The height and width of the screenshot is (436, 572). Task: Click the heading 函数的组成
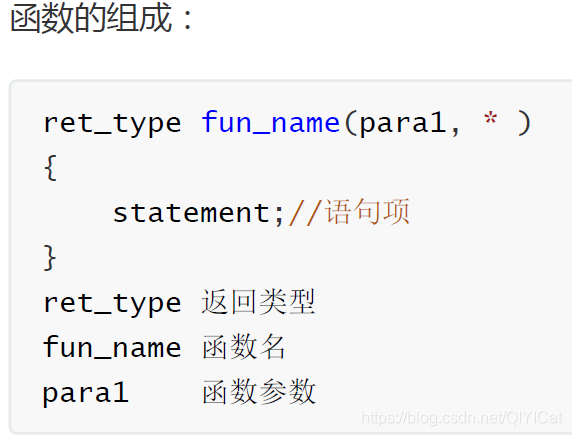[x=101, y=19]
